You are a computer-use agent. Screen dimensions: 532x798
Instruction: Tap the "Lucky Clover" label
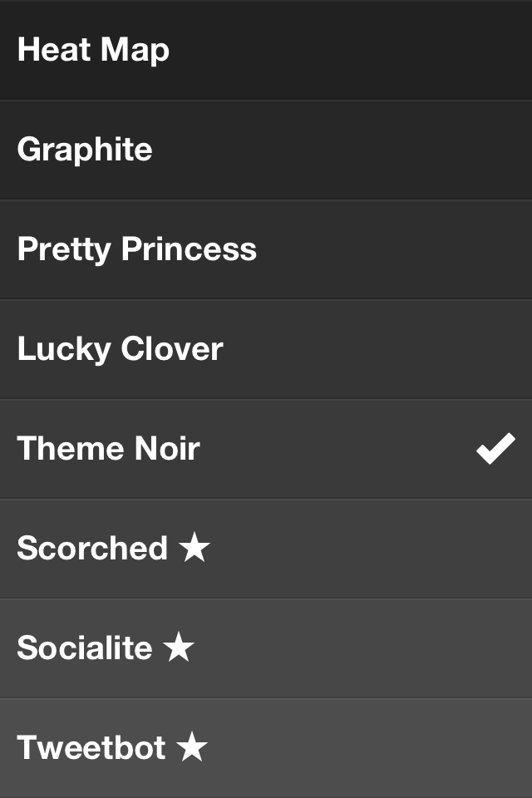coord(121,349)
